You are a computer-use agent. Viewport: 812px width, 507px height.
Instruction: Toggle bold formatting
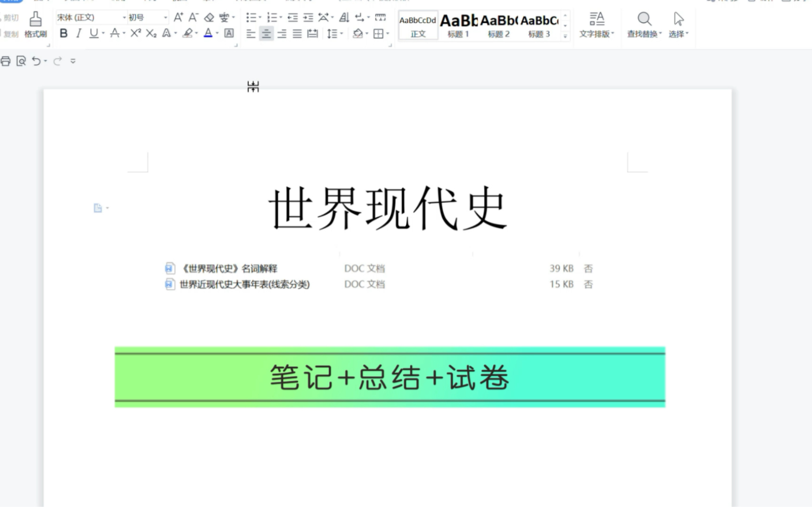pos(64,33)
